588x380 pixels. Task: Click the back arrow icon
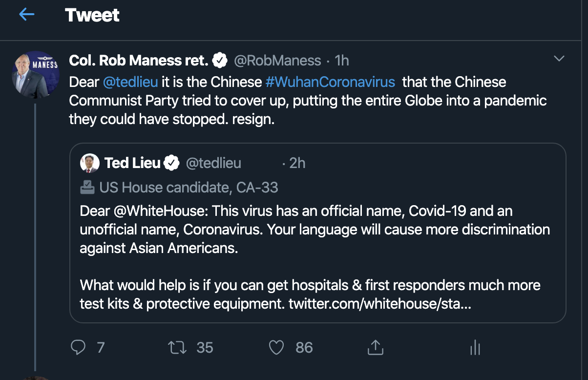pos(27,15)
